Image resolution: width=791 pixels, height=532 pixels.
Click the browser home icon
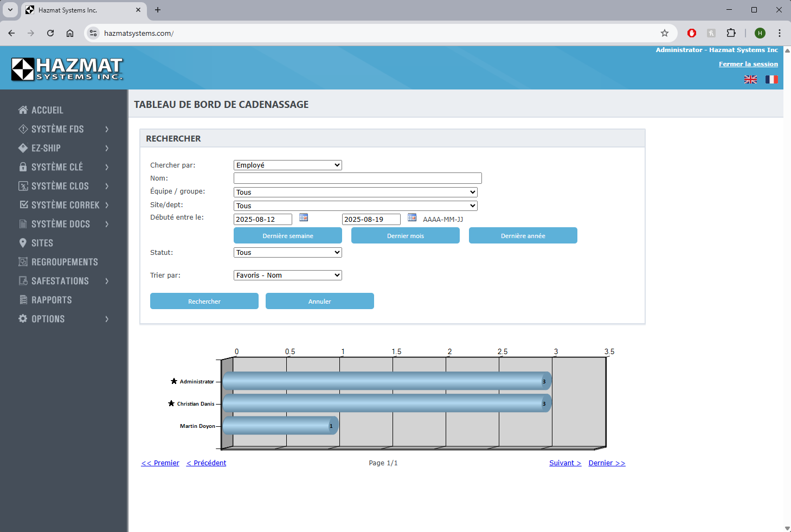point(70,33)
